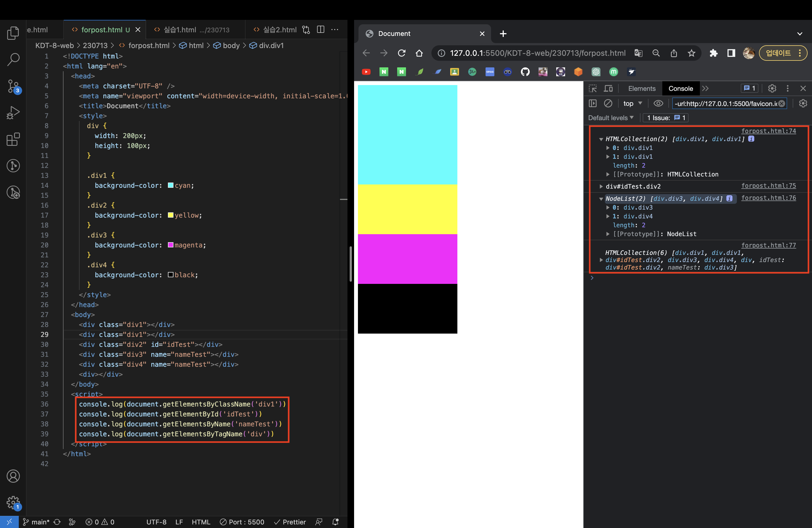Open the Extensions view
Screen dimensions: 812x528
click(x=13, y=139)
